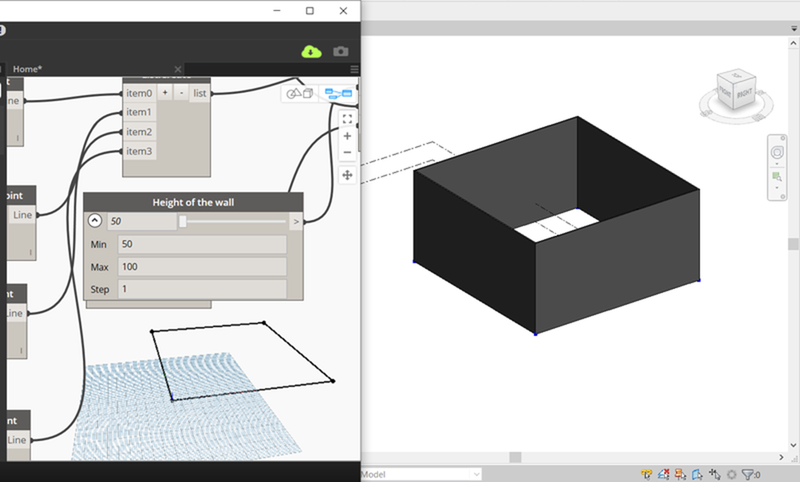The width and height of the screenshot is (800, 482).
Task: Click the dark 3D wall box in the Revit view
Action: coord(556,224)
